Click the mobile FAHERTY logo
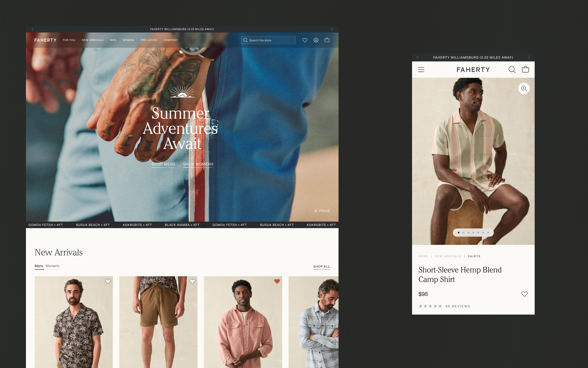Viewport: 588px width, 368px height. [x=473, y=70]
